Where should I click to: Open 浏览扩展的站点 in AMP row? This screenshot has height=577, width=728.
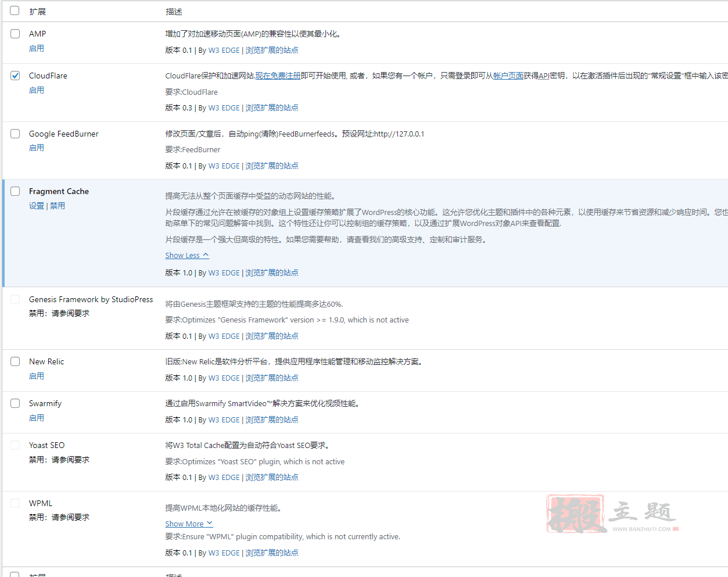(272, 50)
